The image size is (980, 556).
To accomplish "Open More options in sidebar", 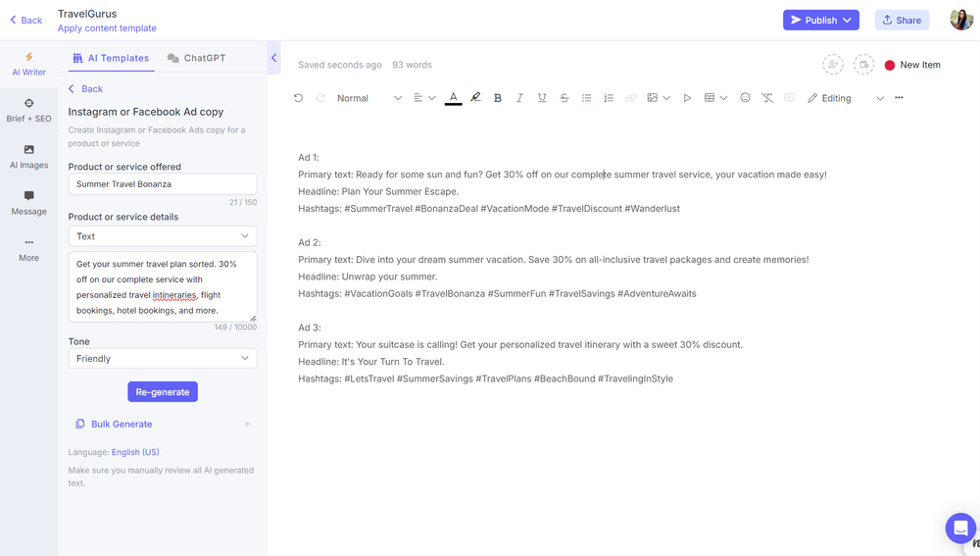I will coord(28,249).
